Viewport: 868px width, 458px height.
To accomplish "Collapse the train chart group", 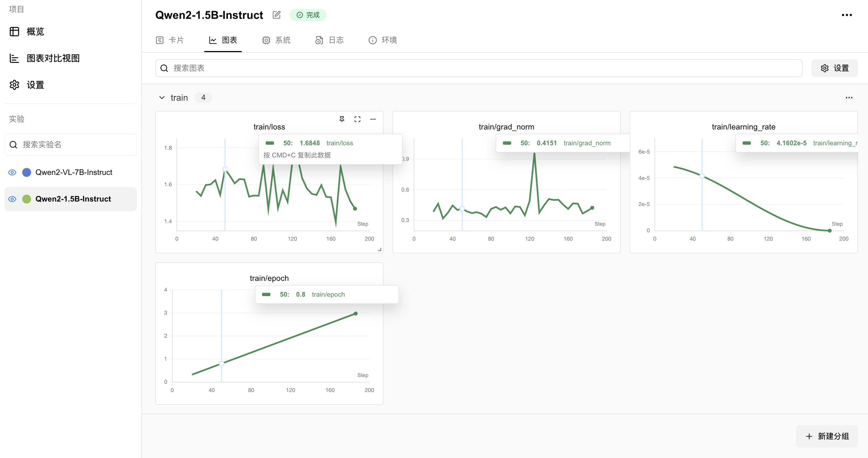I will (x=162, y=98).
